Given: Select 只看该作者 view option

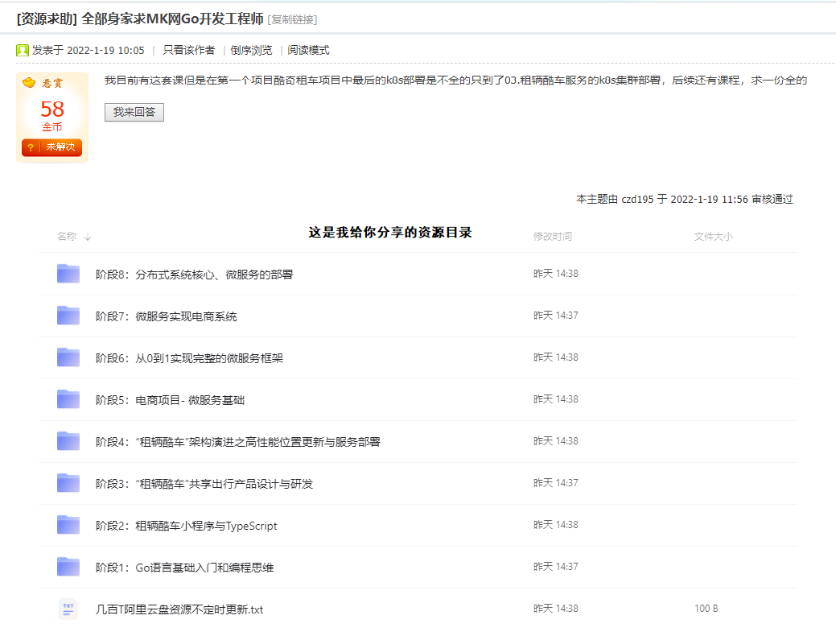Looking at the screenshot, I should click(x=188, y=51).
